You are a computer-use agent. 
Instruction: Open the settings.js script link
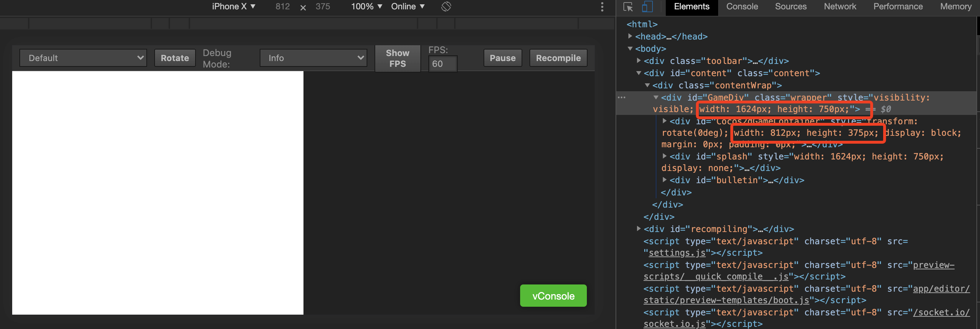click(677, 253)
